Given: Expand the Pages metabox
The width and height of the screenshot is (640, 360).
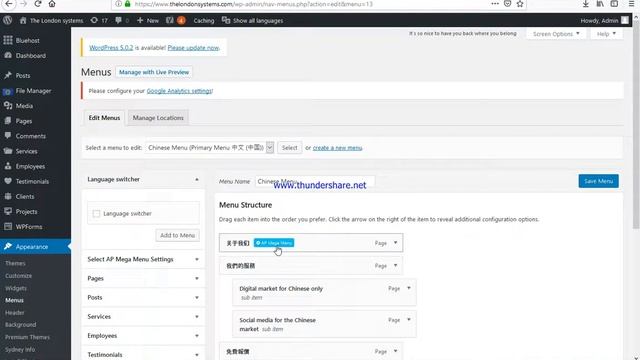Looking at the screenshot, I should click(197, 278).
